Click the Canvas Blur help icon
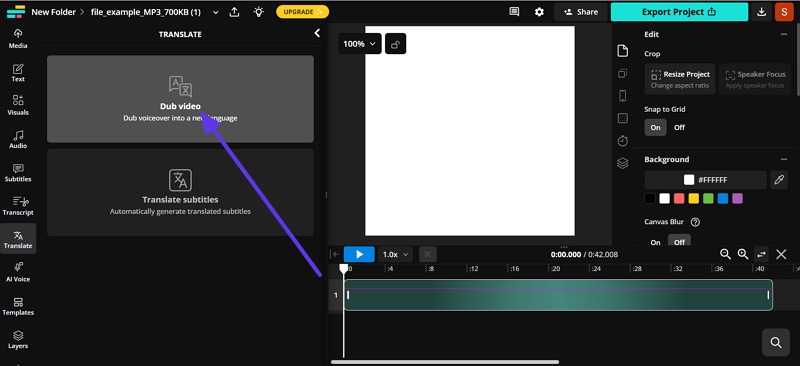The height and width of the screenshot is (366, 800). 695,222
